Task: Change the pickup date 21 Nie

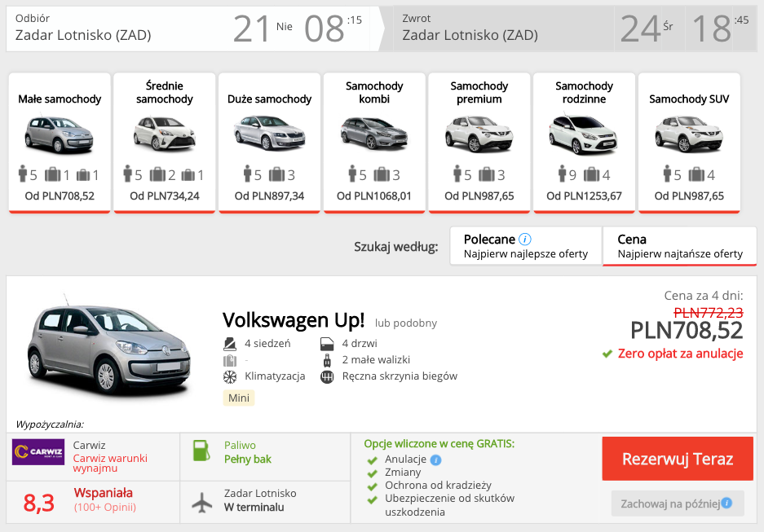Action: click(263, 29)
